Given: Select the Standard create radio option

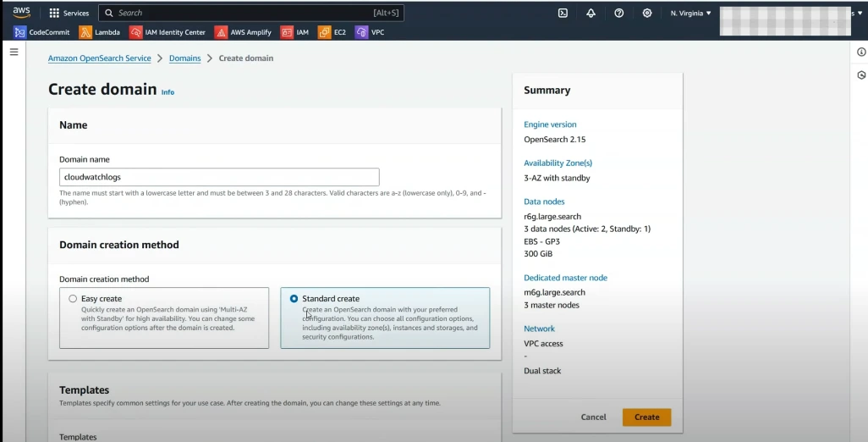Looking at the screenshot, I should [294, 299].
